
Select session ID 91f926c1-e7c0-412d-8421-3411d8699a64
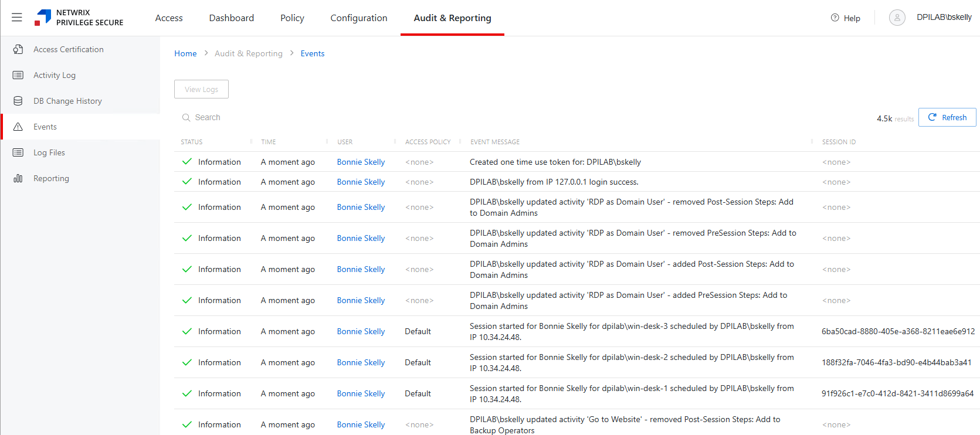tap(897, 393)
